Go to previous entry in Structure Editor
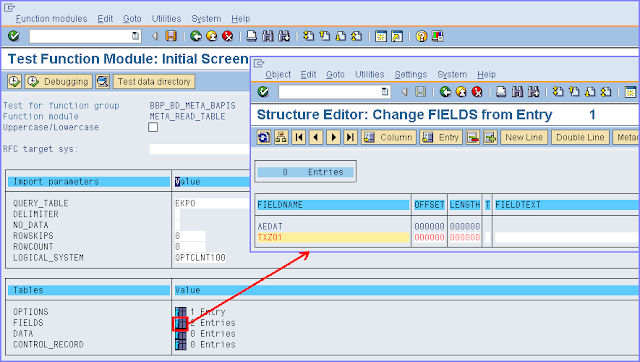The height and width of the screenshot is (362, 640). [316, 138]
